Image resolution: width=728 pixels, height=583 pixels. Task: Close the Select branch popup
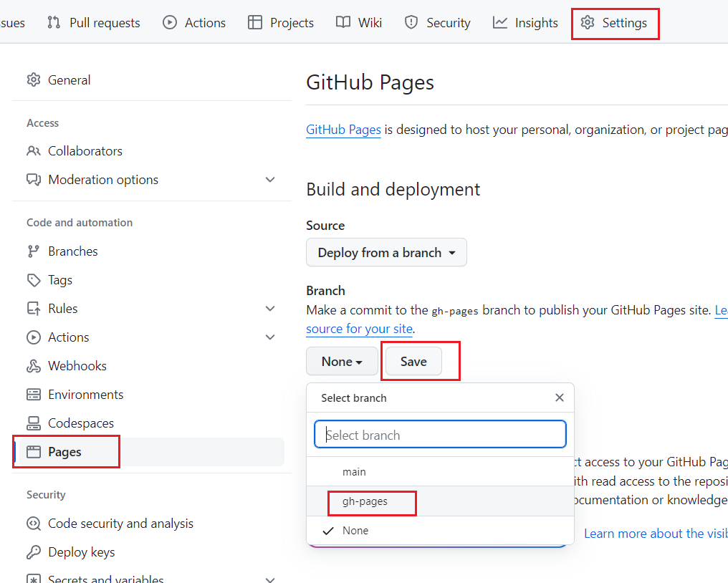[560, 397]
